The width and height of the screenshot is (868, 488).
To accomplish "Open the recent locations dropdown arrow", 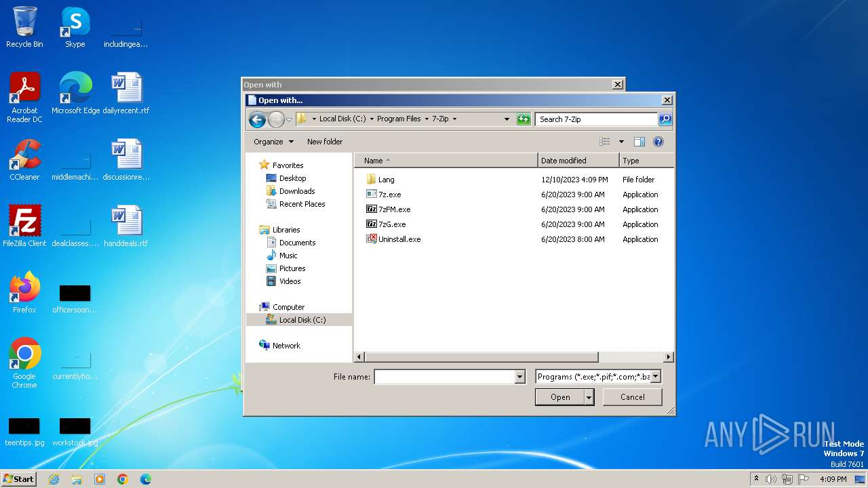I will pyautogui.click(x=289, y=120).
